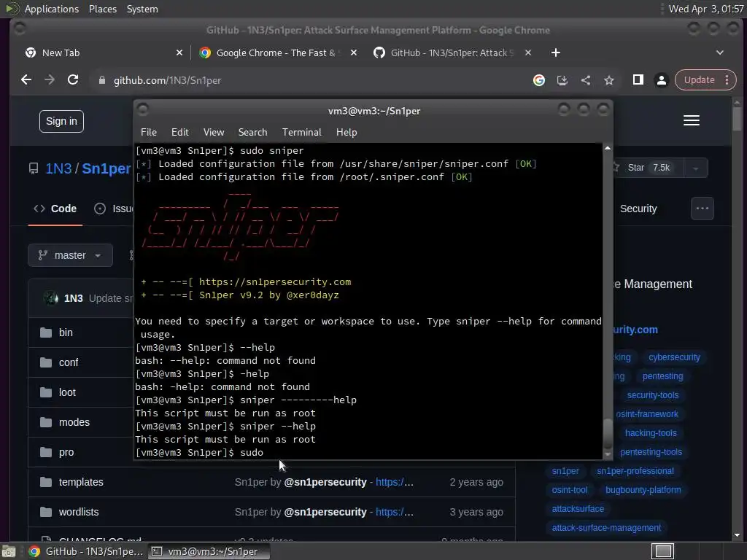
Task: Open the Sn1per repository name link
Action: coord(106,168)
